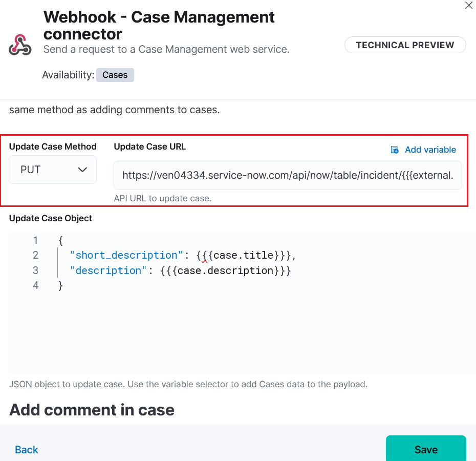Click the closing brace on line 4
This screenshot has width=476, height=461.
pos(60,285)
